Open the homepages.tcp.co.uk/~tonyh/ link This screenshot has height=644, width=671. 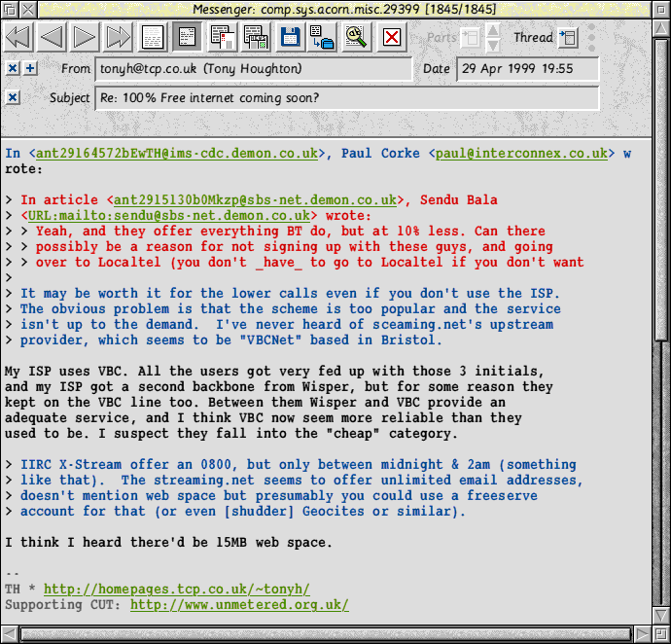click(176, 589)
